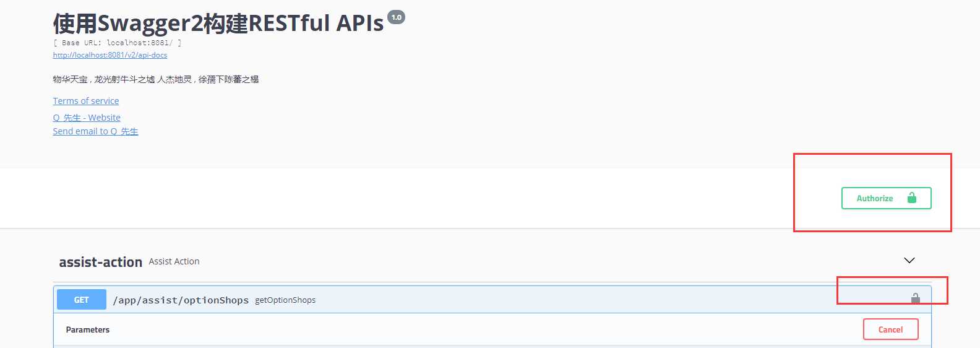Click the getOptionShops operation summary
Image resolution: width=980 pixels, height=348 pixels.
pos(285,300)
